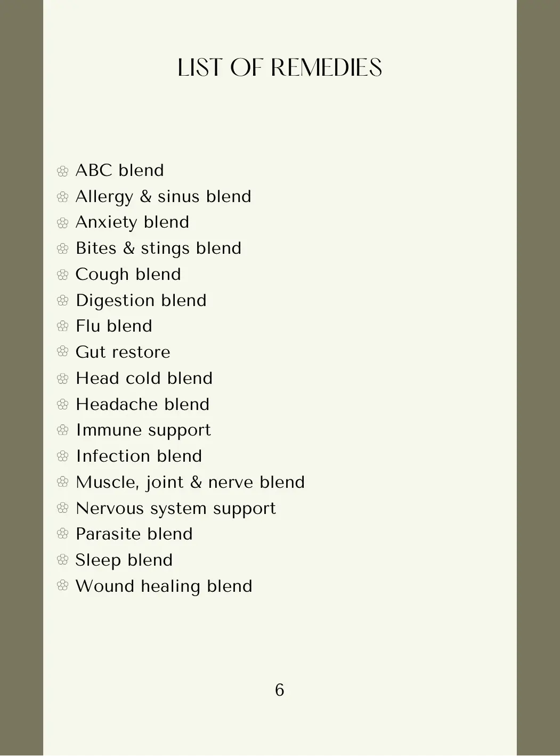Click the flower bullet beside Immune support
Viewport: 560px width, 756px height.
[x=63, y=430]
